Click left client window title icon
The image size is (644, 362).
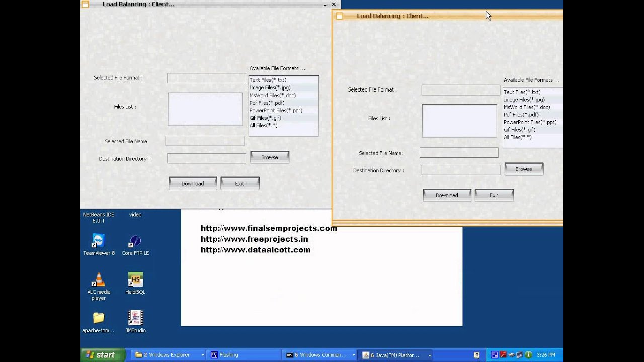point(85,4)
